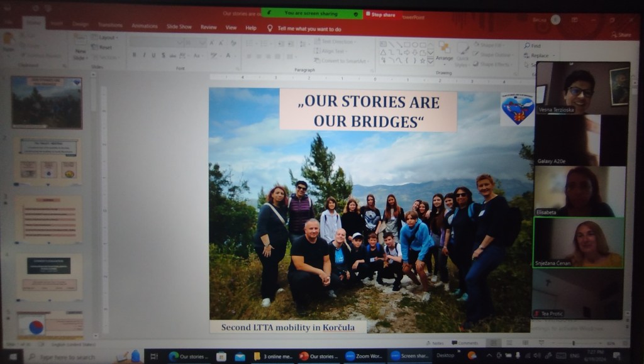Click the Windows Start button
The image size is (644, 364).
(12, 356)
